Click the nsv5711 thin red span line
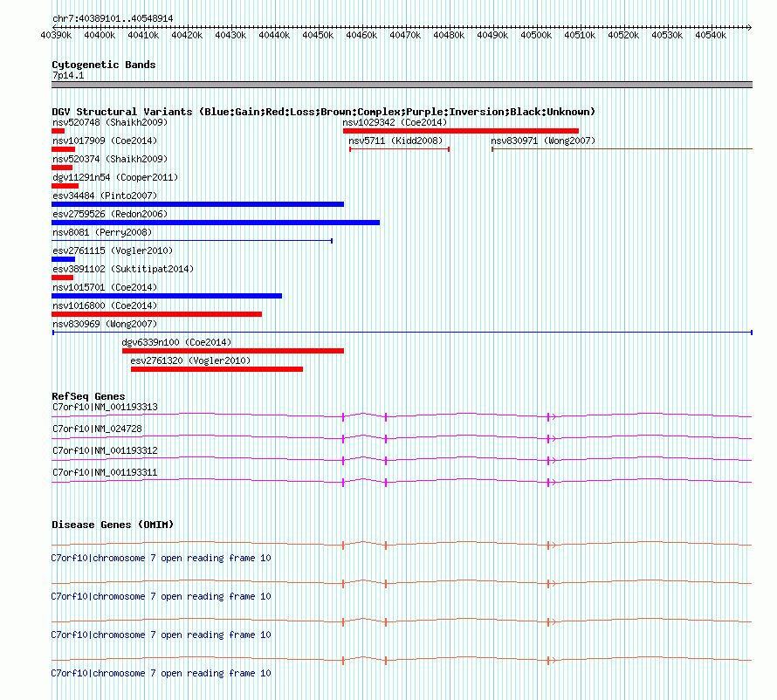777x700 pixels. pos(399,149)
